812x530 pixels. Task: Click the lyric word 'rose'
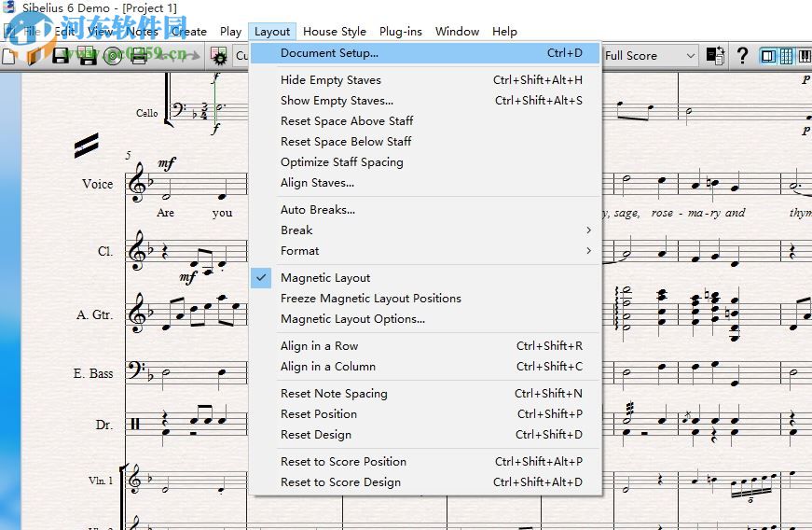(x=662, y=213)
